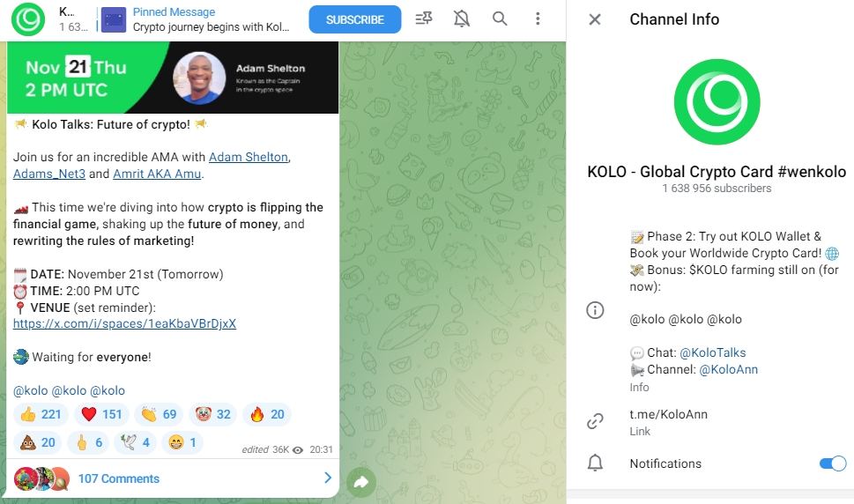Open the Amrit AKA Amu link

(157, 174)
